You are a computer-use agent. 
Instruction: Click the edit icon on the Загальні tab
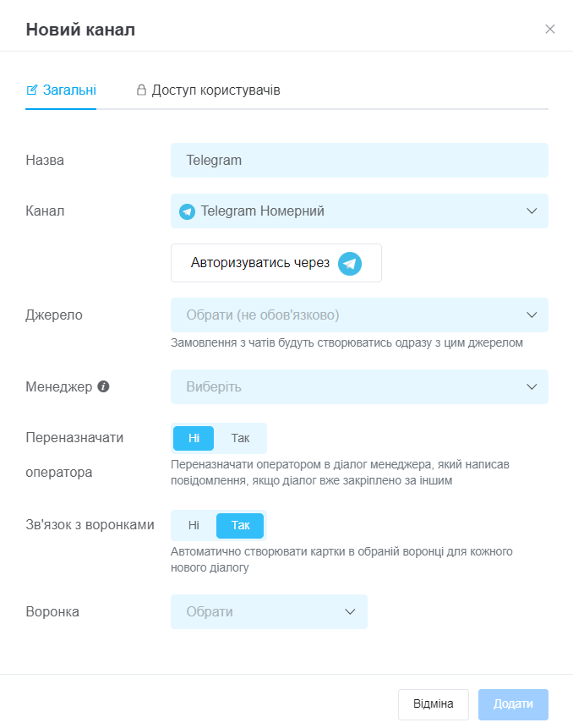[31, 90]
